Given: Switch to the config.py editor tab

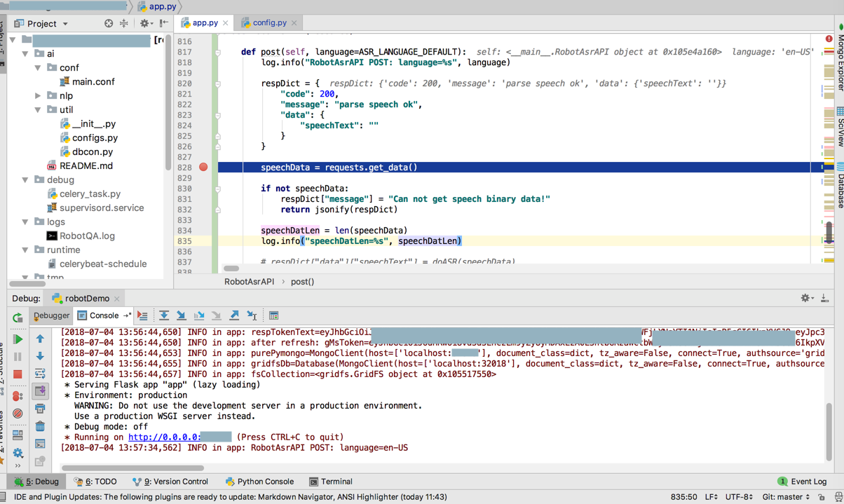Looking at the screenshot, I should [x=268, y=23].
